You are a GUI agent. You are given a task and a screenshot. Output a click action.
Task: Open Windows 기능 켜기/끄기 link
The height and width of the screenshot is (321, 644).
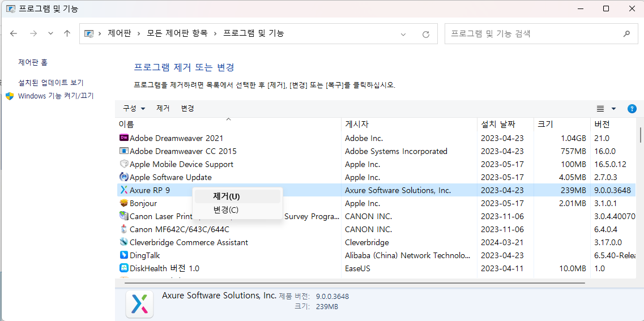pos(56,96)
